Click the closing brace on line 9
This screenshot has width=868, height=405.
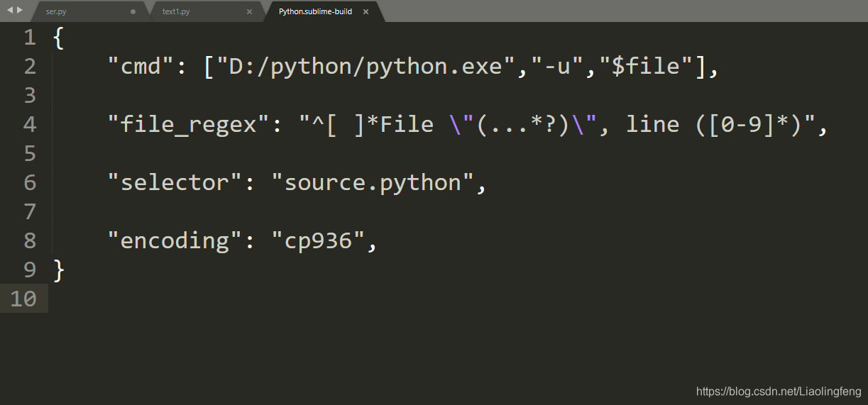pos(59,270)
